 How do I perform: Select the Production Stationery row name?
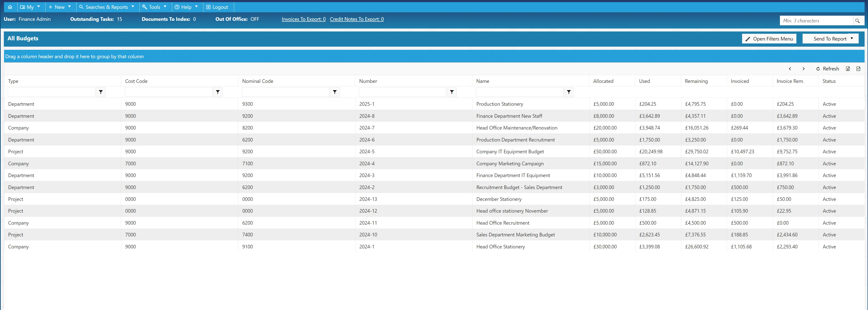[x=500, y=104]
